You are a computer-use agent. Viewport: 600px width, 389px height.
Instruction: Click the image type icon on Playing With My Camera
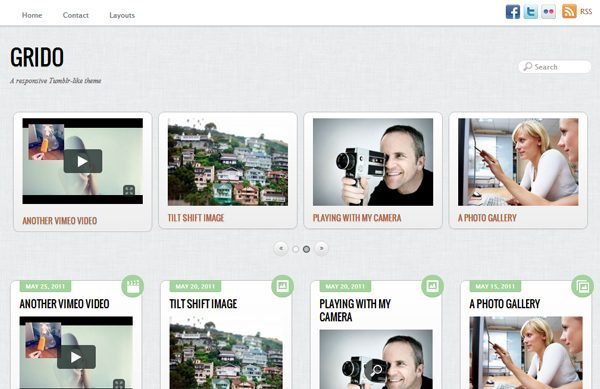click(x=432, y=286)
